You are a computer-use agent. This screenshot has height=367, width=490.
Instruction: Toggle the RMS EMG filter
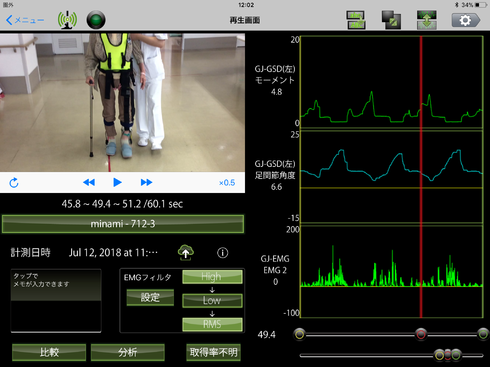click(212, 324)
